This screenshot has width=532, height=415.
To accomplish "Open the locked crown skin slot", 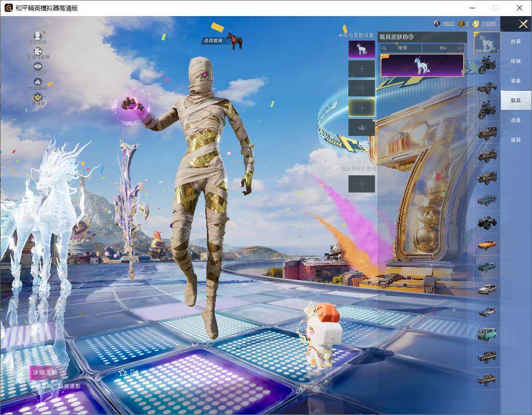I will [362, 127].
